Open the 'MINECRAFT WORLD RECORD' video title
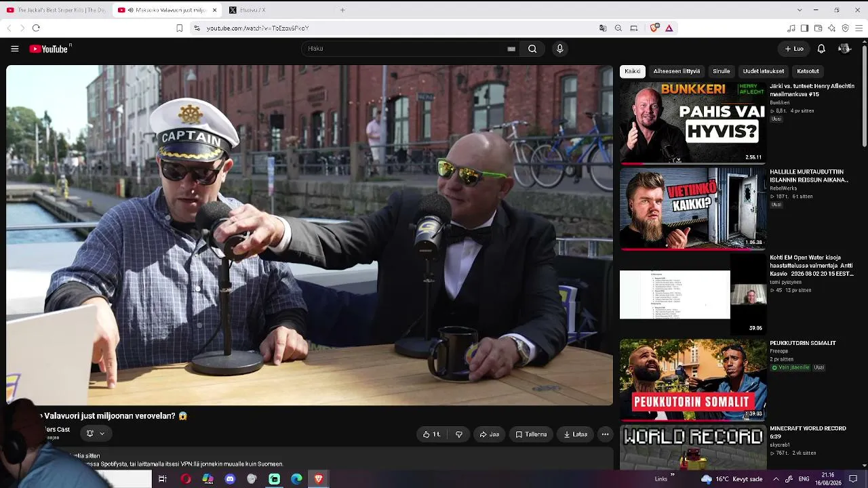Viewport: 868px width, 488px height. click(x=808, y=432)
